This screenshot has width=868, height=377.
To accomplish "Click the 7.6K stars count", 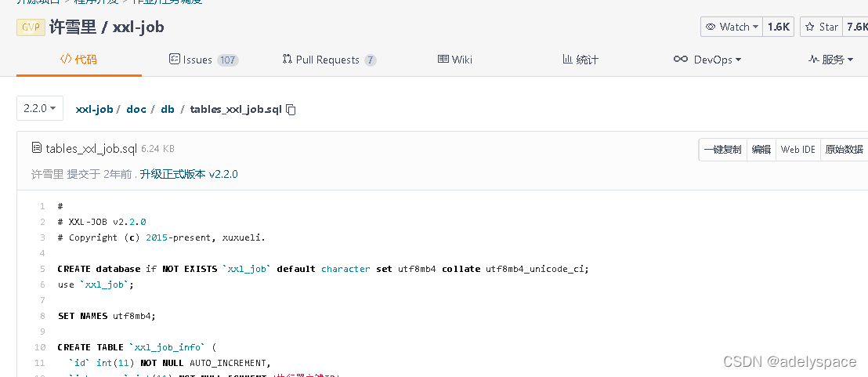I will point(855,27).
